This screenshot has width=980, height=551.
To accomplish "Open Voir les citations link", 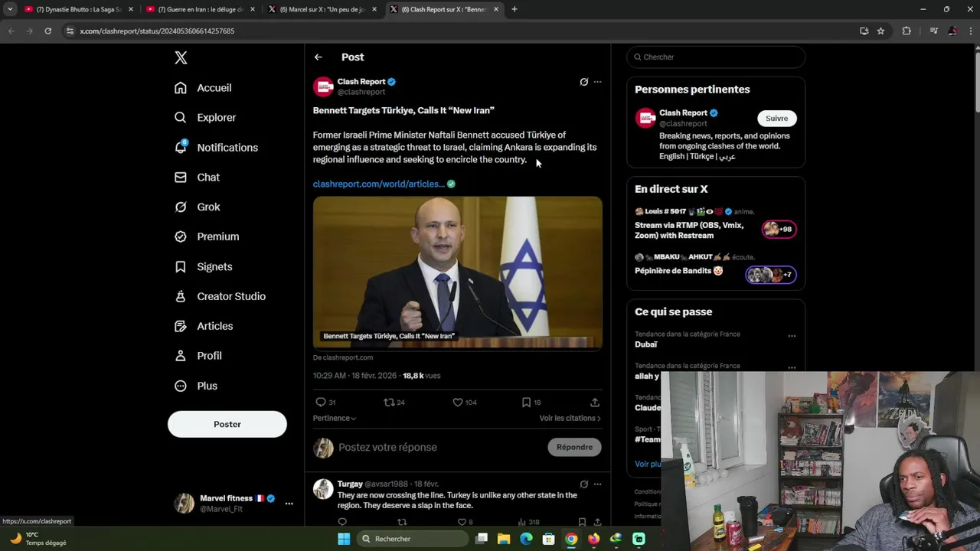I will pos(570,419).
